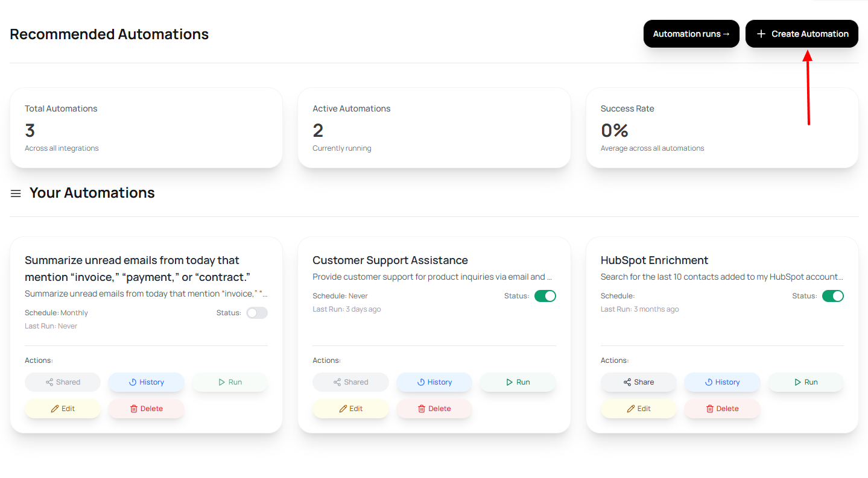Click the trash icon on HubSpot Enrichment Delete
Screen dimensions: 868x478
click(710, 409)
